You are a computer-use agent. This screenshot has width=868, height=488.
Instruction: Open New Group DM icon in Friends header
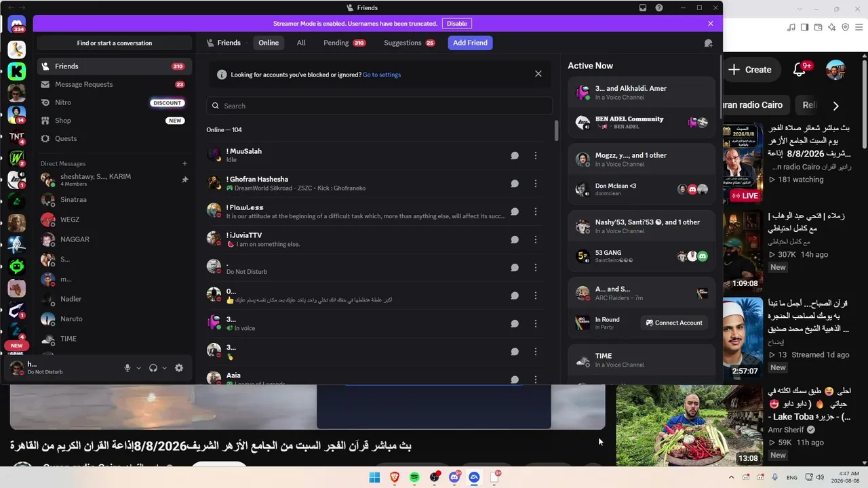(708, 43)
